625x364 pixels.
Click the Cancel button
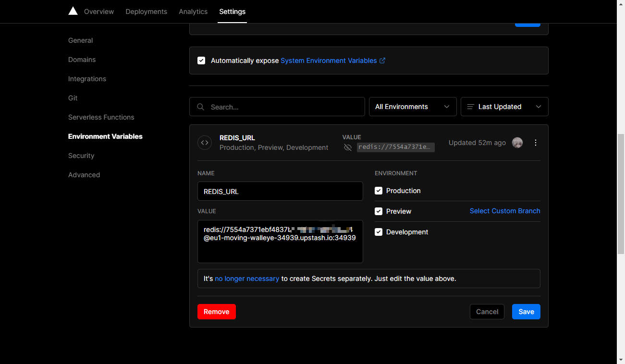tap(487, 312)
